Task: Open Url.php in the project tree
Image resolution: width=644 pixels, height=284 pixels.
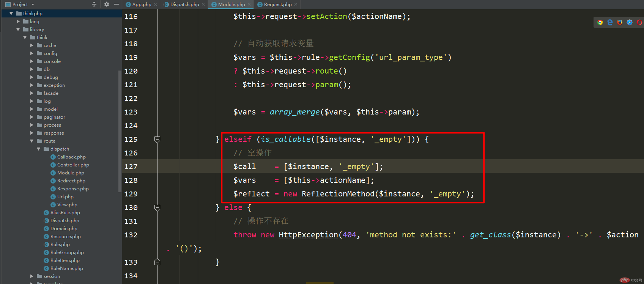Action: click(x=65, y=196)
